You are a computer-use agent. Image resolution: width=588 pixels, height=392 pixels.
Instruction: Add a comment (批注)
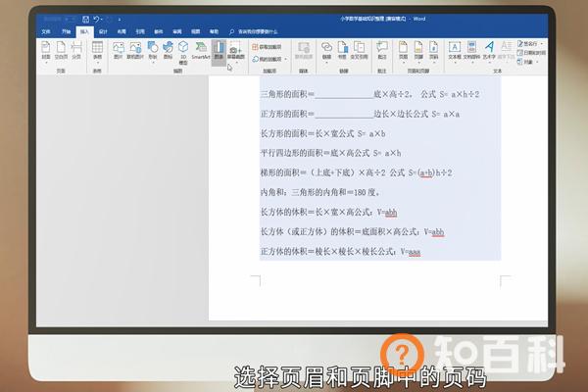click(382, 51)
